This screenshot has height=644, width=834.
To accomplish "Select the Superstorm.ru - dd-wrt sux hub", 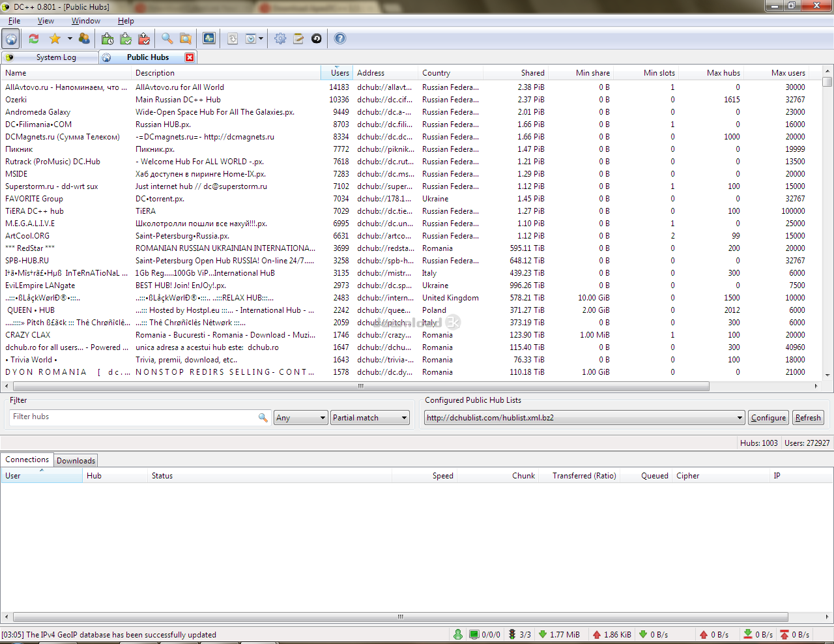I will pyautogui.click(x=412, y=186).
